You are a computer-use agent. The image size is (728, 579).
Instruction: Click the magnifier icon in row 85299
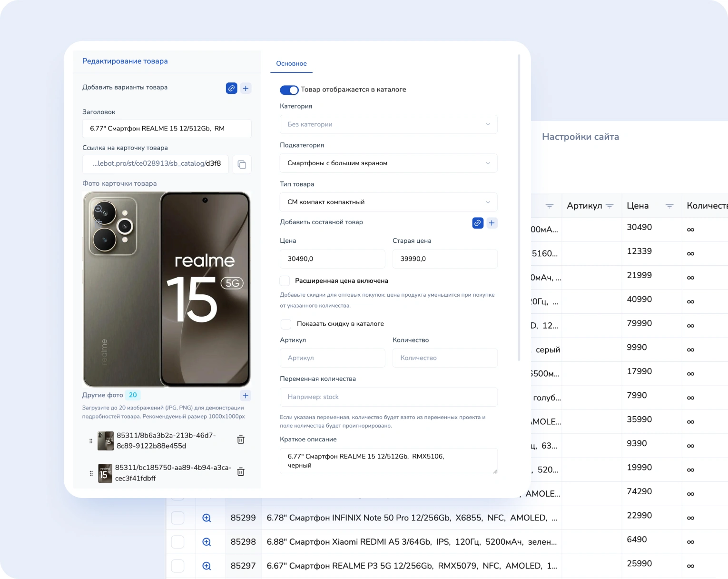pos(207,518)
